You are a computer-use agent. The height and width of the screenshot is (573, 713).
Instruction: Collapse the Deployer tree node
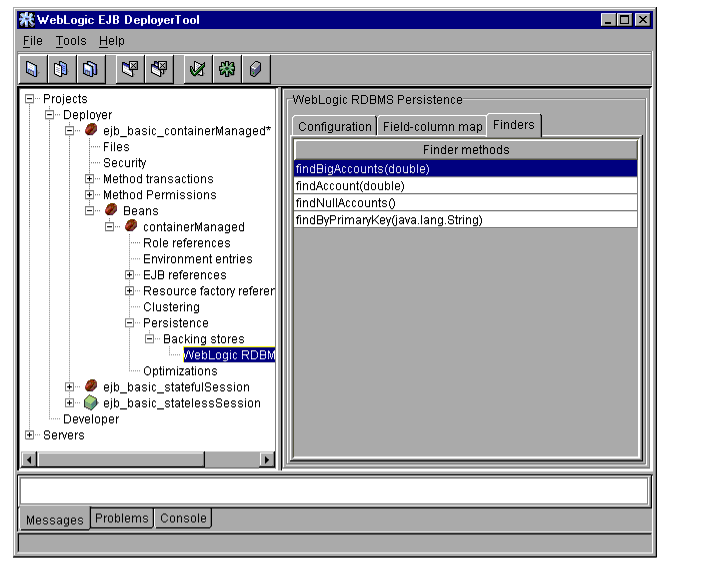50,115
